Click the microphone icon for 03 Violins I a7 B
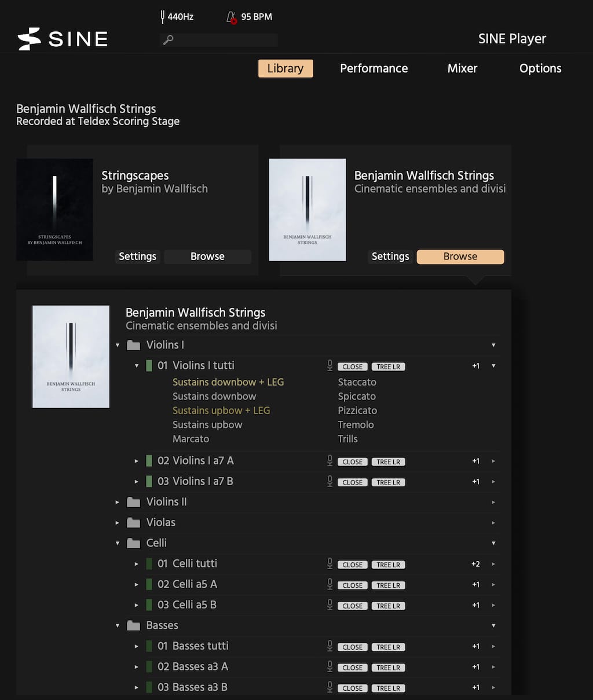Image resolution: width=593 pixels, height=700 pixels. coord(330,481)
